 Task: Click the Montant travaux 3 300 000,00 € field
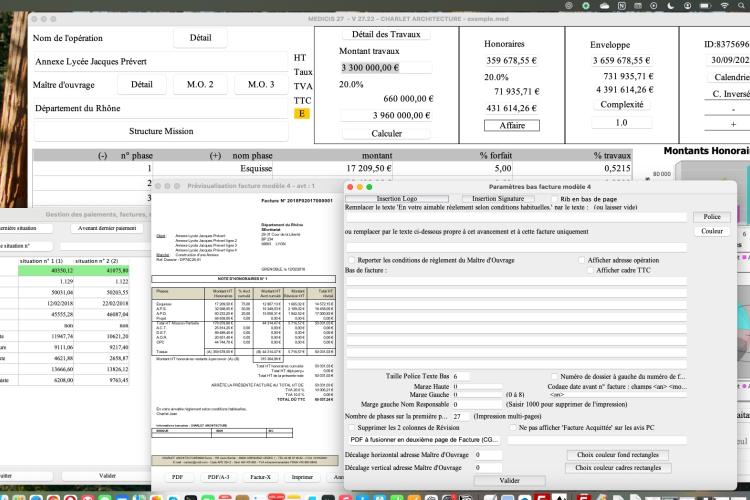coord(386,67)
